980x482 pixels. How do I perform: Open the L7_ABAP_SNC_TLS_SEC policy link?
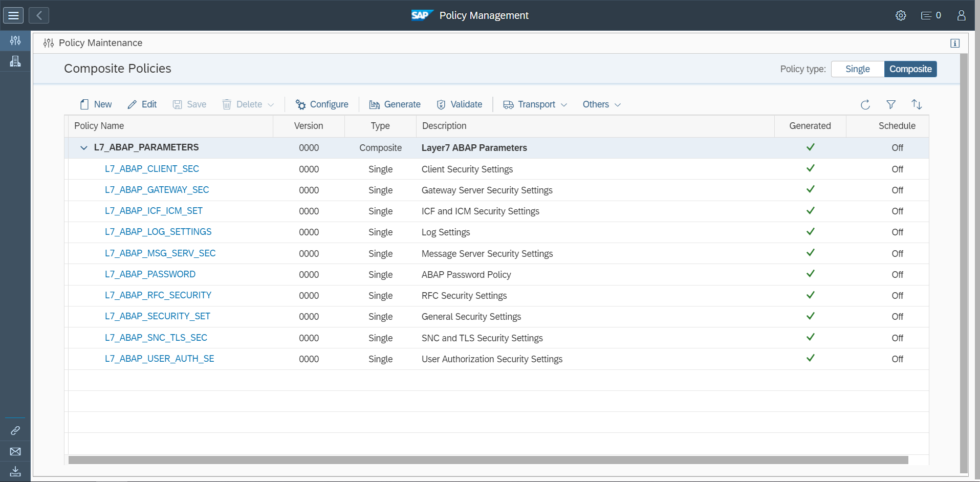click(156, 338)
